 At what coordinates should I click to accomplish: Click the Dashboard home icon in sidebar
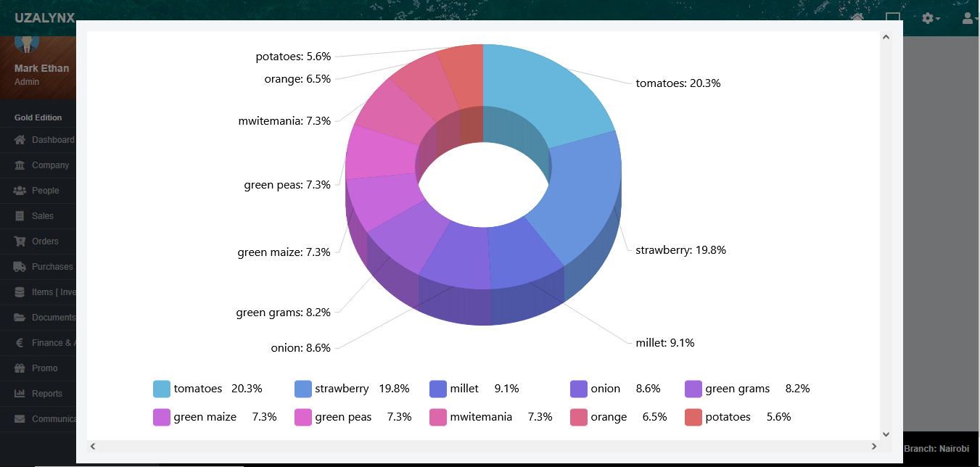coord(20,140)
